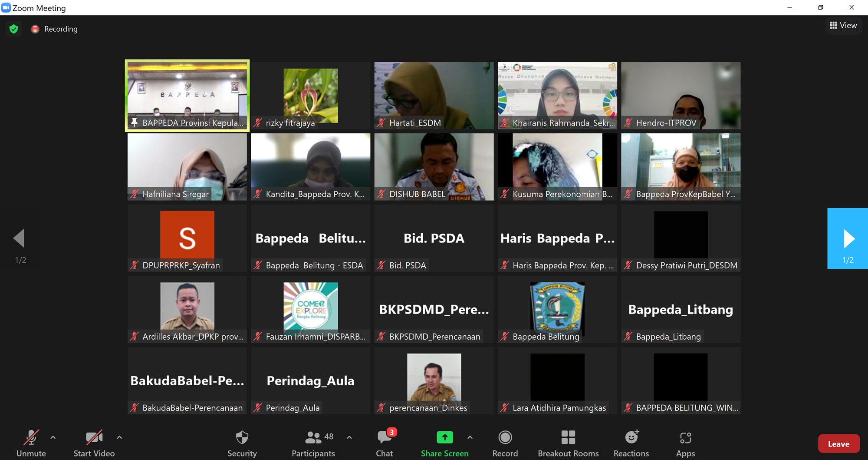Toggle meeting recording with Record

pyautogui.click(x=505, y=443)
